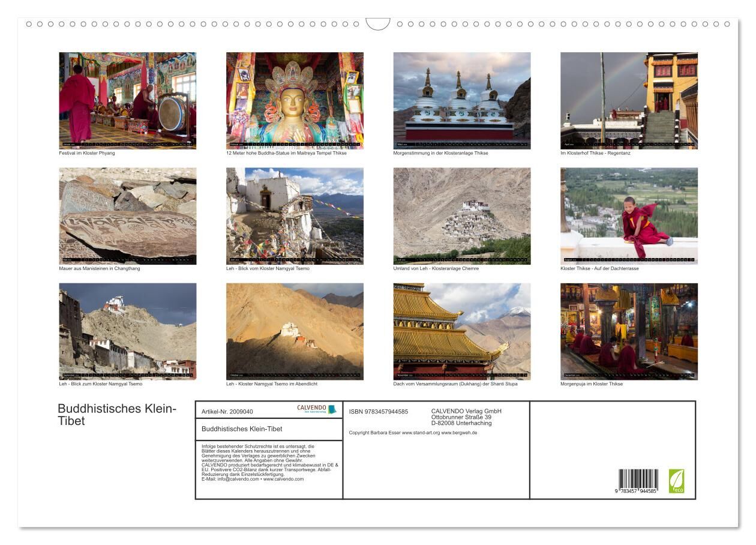Image resolution: width=756 pixels, height=545 pixels.
Task: Open the Festival im Kloster Phyang photo
Action: point(127,100)
